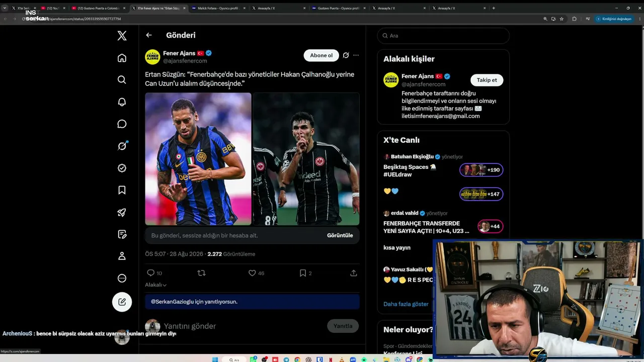The height and width of the screenshot is (362, 644).
Task: Open More circle icon in sidebar
Action: 122,278
